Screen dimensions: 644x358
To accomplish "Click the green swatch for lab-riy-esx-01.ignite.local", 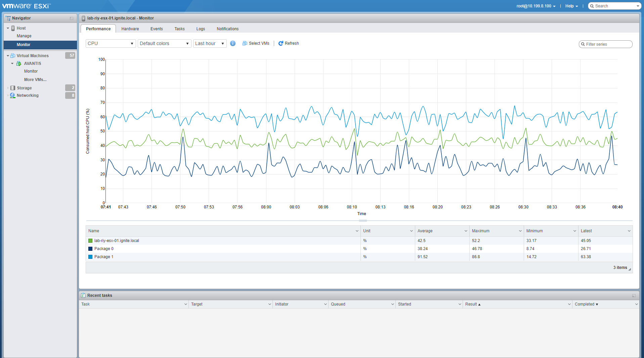I will point(90,240).
